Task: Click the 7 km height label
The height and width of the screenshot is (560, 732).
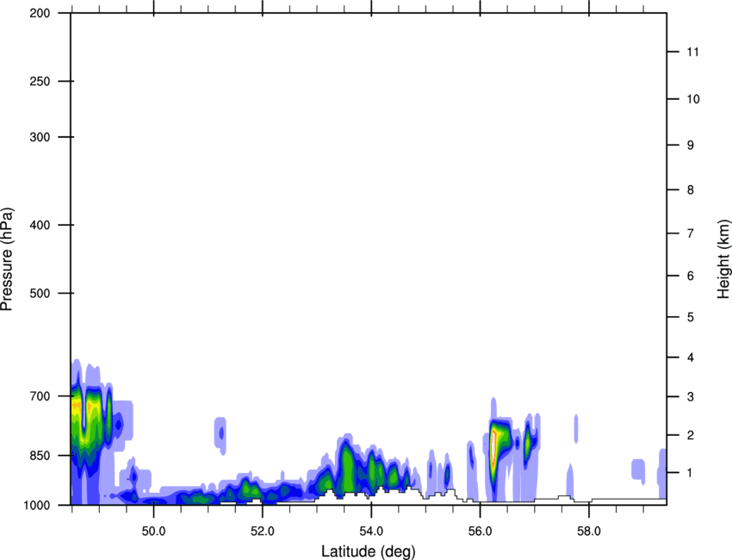Action: 691,233
